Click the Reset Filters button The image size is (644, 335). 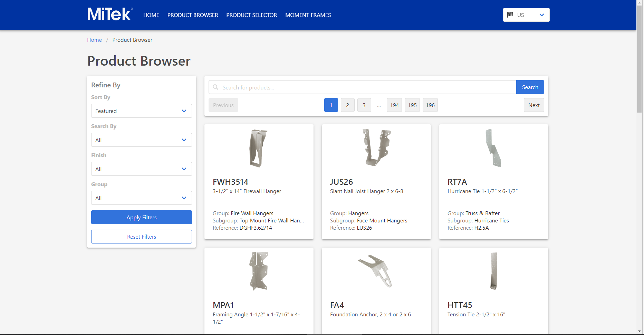point(141,237)
